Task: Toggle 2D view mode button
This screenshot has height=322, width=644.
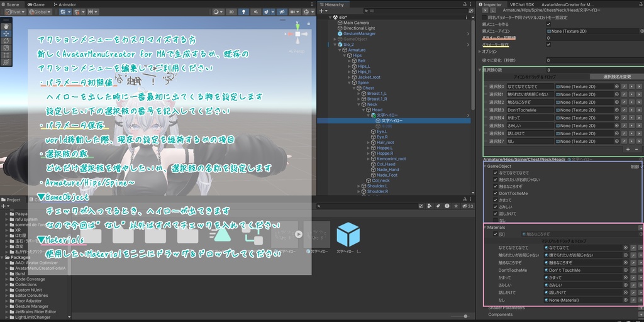Action: 231,12
